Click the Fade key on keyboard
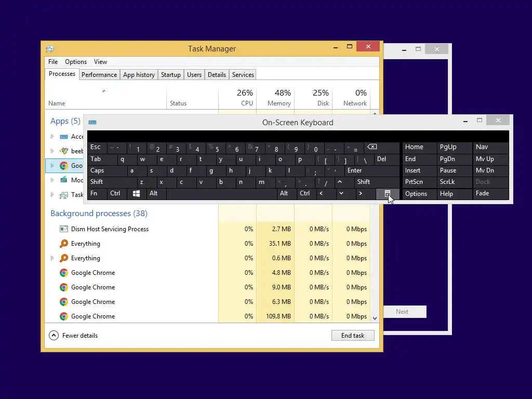Viewport: 532px width, 399px height. point(490,194)
